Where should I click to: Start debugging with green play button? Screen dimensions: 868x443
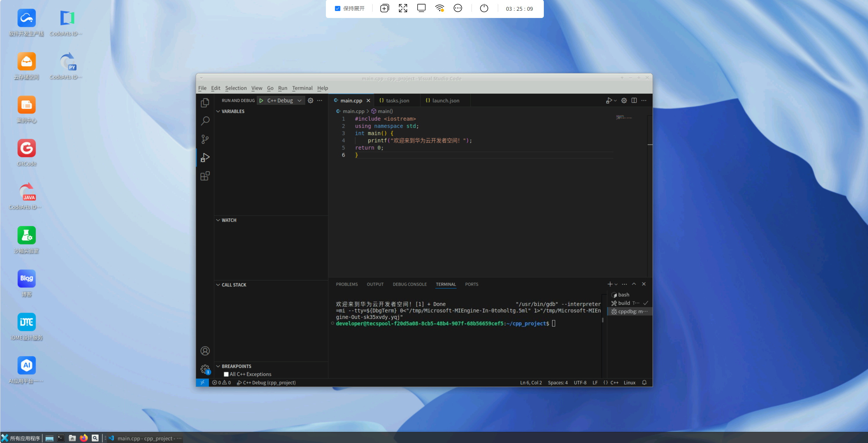[261, 101]
